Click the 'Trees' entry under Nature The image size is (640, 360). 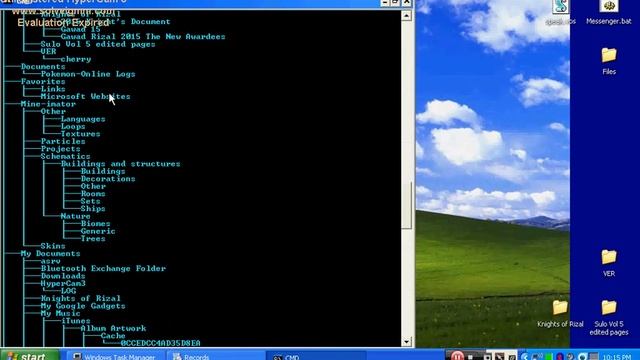(93, 239)
